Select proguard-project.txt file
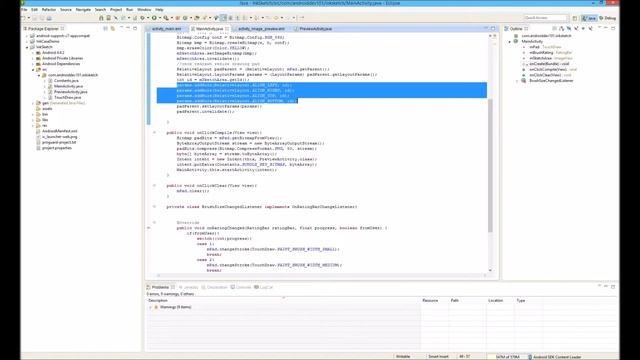 click(59, 142)
